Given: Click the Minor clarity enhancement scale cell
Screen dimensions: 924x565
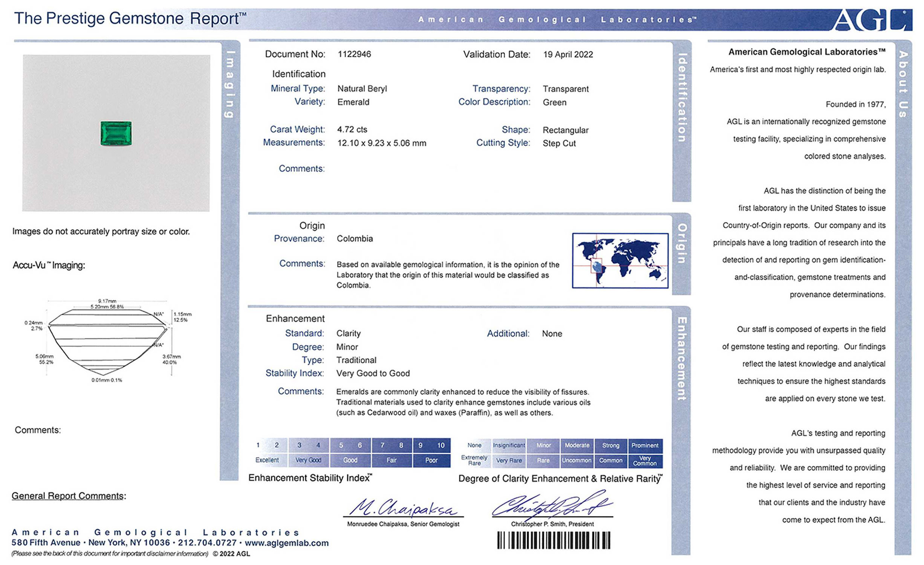Looking at the screenshot, I should pos(543,445).
